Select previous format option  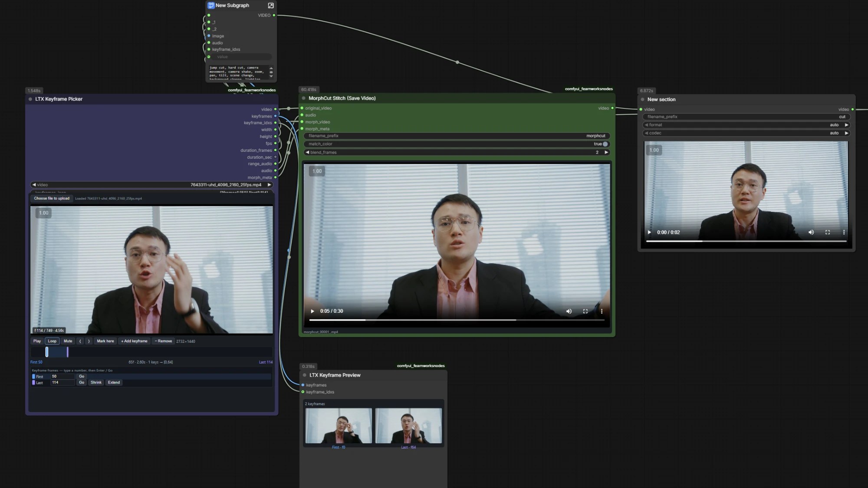pyautogui.click(x=646, y=125)
